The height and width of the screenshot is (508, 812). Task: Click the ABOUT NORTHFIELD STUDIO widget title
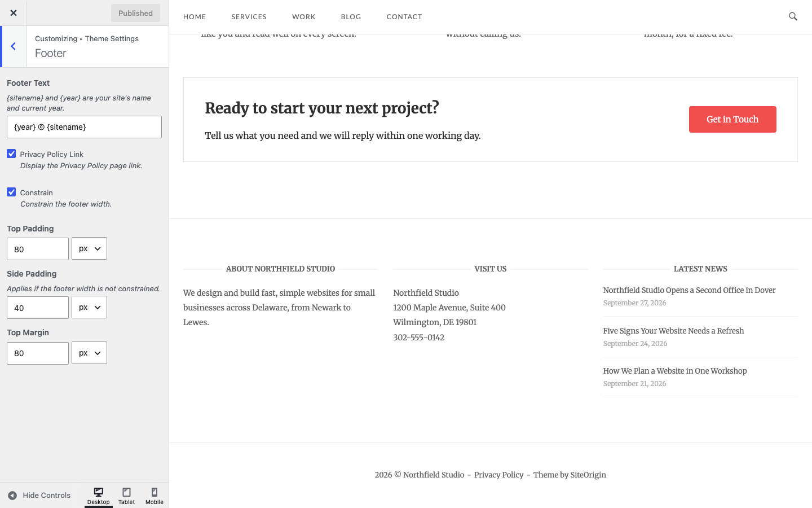[x=280, y=269]
